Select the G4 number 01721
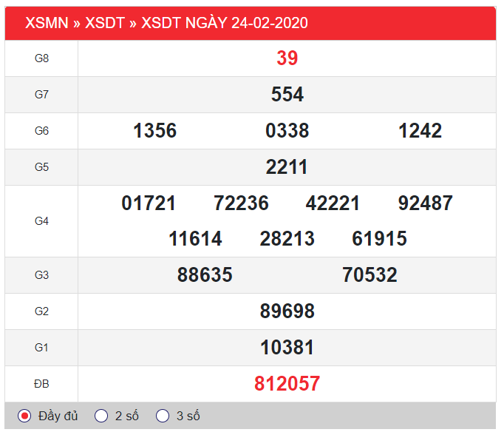The image size is (504, 435). [149, 203]
